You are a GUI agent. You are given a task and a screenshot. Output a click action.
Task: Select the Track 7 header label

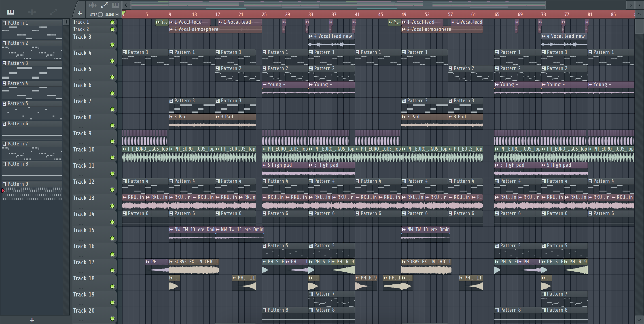coord(82,101)
